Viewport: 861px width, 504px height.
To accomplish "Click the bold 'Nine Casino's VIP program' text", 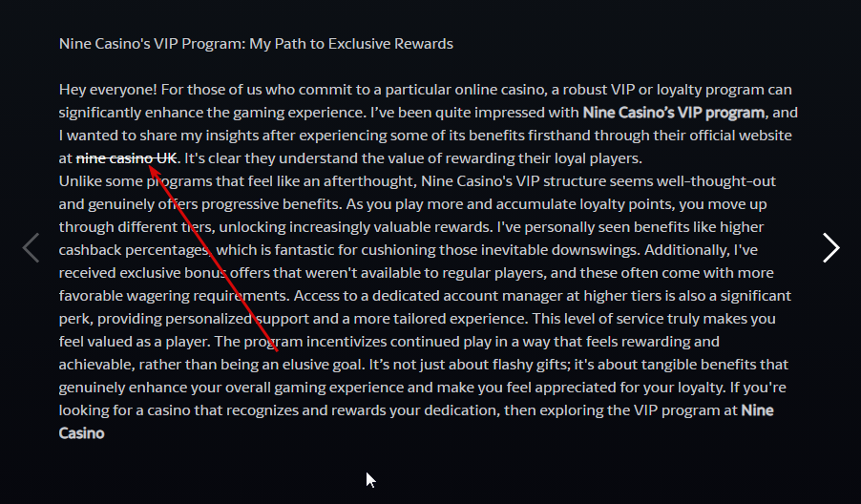I will click(x=674, y=113).
